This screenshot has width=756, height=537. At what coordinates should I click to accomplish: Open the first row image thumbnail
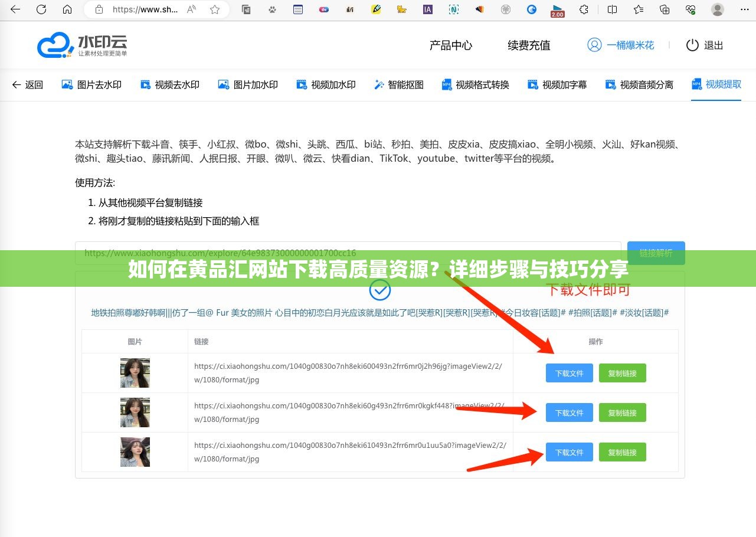(135, 373)
